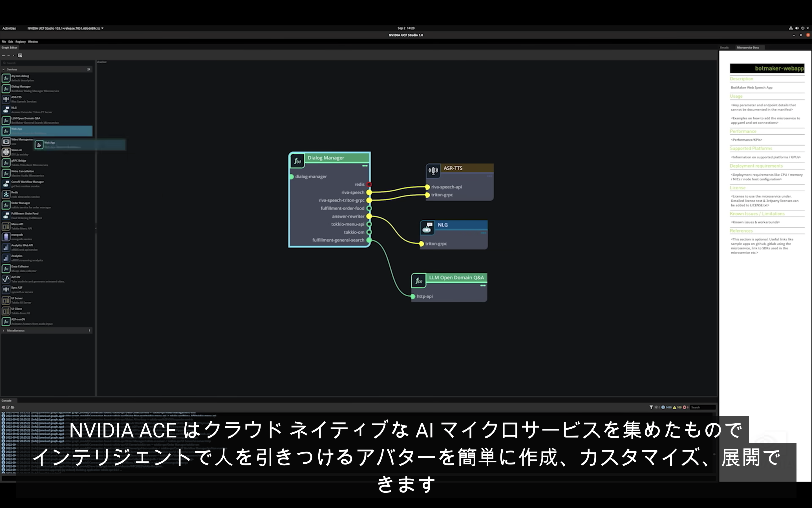Open LLM Open Domain Q&A node options dots
This screenshot has height=508, width=812.
(x=483, y=286)
